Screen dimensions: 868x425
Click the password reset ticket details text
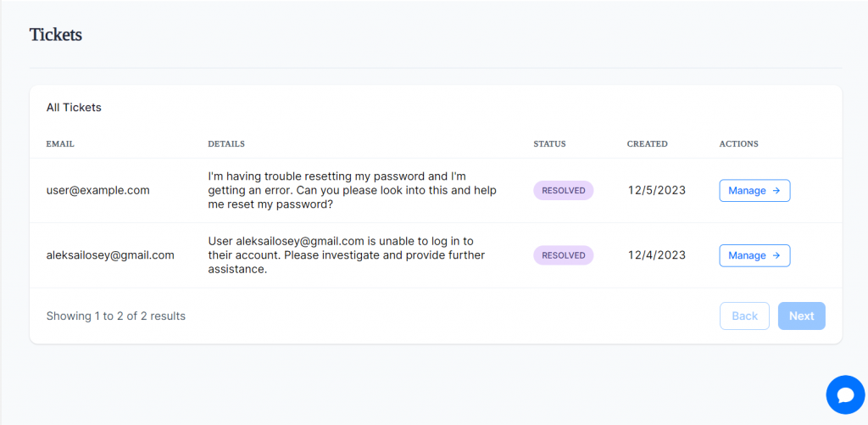coord(352,191)
